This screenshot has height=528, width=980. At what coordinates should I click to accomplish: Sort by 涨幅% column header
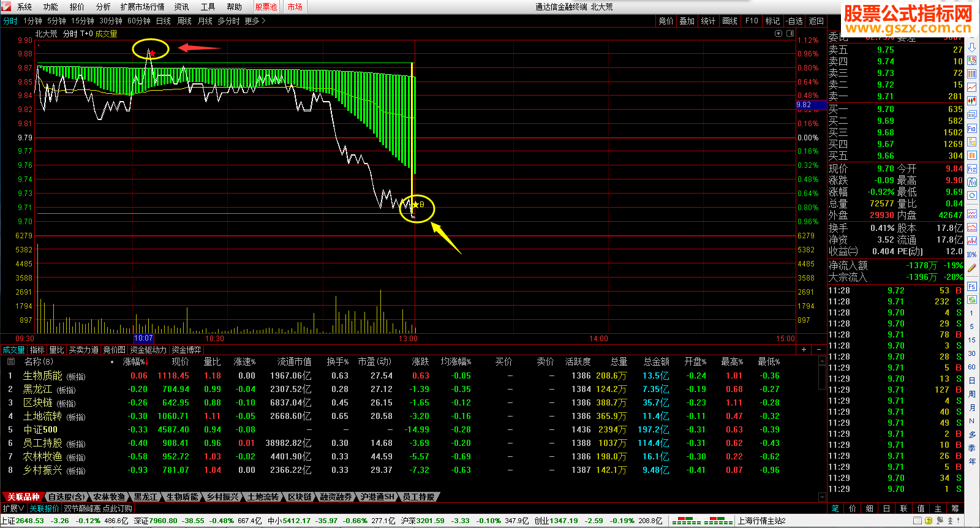coord(135,361)
